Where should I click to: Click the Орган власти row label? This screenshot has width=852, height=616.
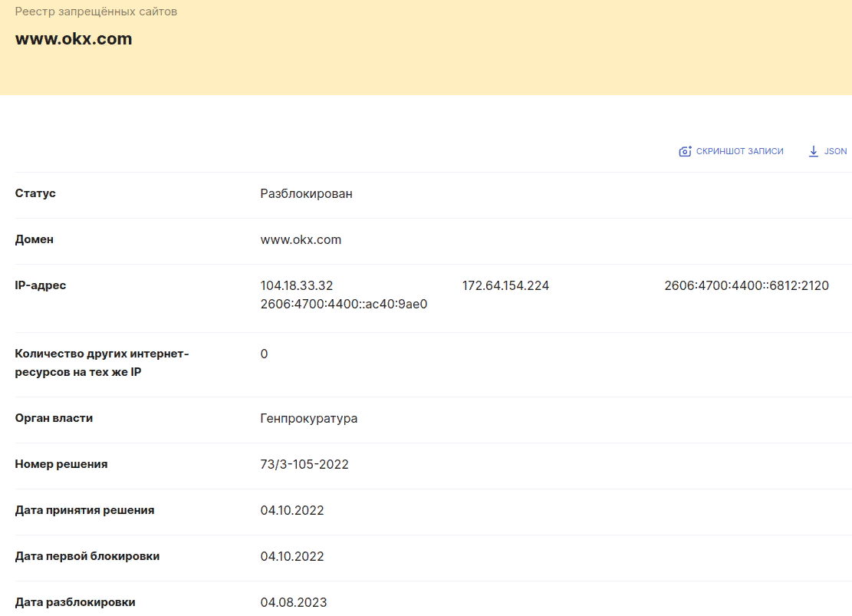pos(54,418)
